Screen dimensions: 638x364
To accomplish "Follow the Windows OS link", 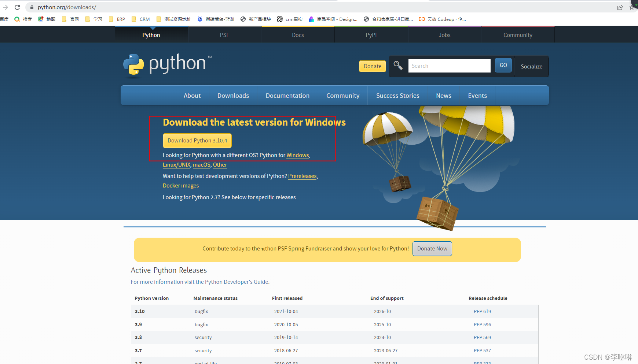I will pyautogui.click(x=298, y=155).
